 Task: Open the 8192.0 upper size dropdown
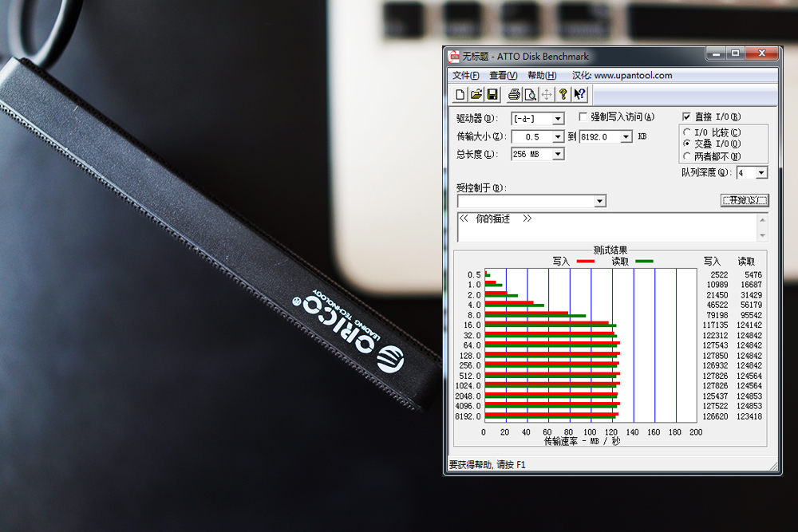(626, 137)
